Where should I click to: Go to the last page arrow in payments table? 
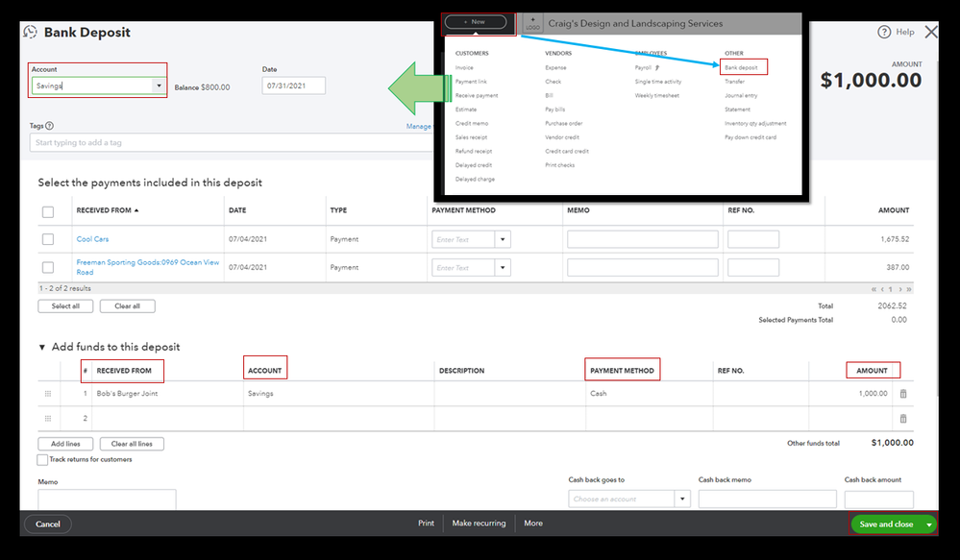pyautogui.click(x=909, y=289)
